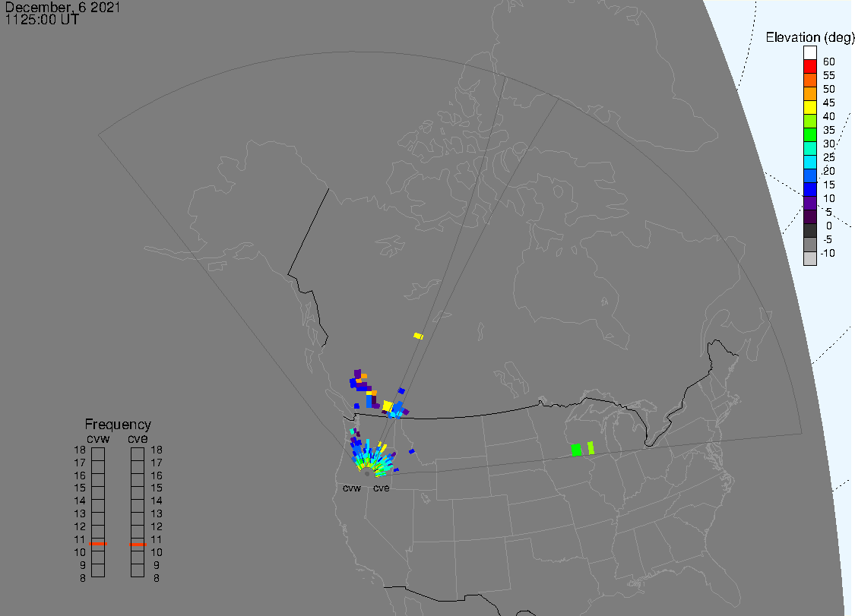Click the narrow yellow-green patch beside green echo
Screen dimensions: 855x616
pos(591,448)
